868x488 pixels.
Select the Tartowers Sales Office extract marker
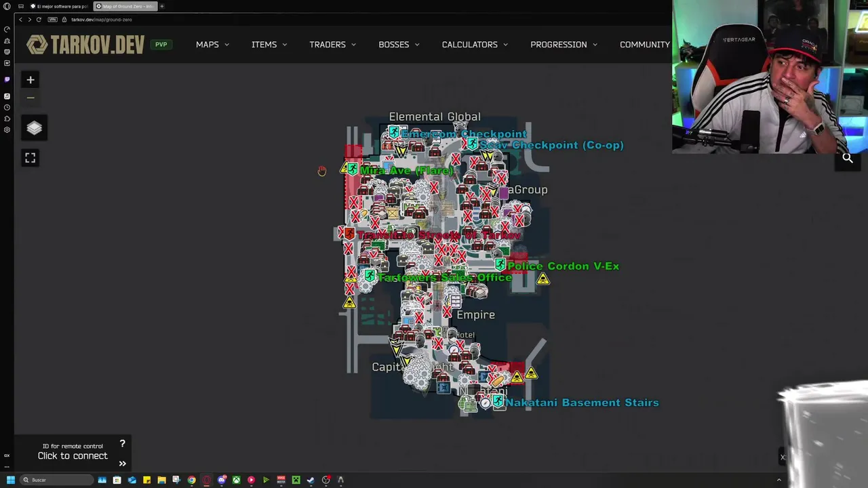370,276
